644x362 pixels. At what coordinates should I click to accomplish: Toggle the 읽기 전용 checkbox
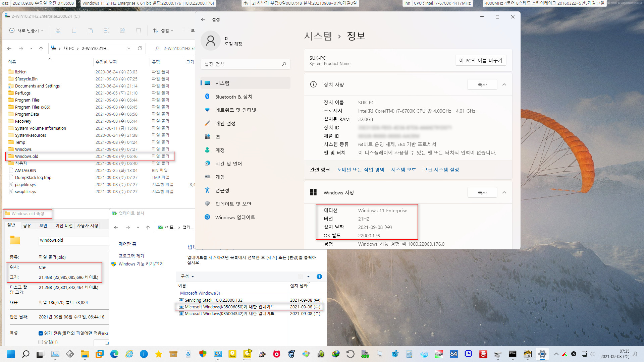41,333
